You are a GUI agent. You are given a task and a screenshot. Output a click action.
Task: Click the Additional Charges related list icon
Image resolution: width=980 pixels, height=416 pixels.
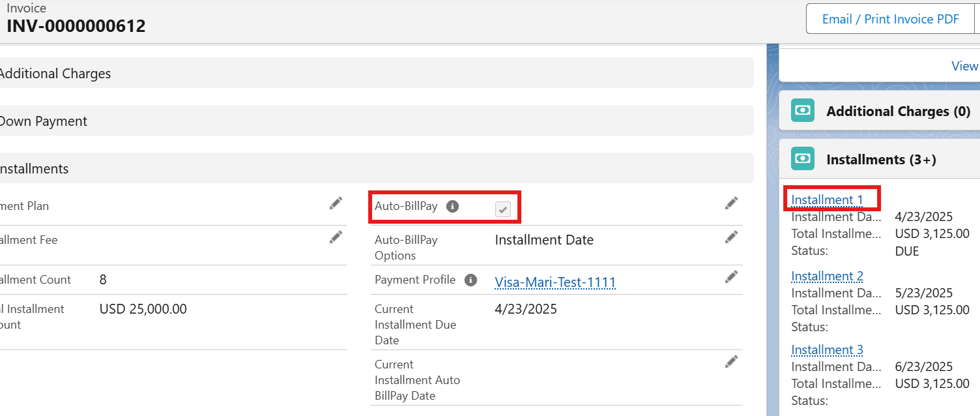click(x=803, y=110)
